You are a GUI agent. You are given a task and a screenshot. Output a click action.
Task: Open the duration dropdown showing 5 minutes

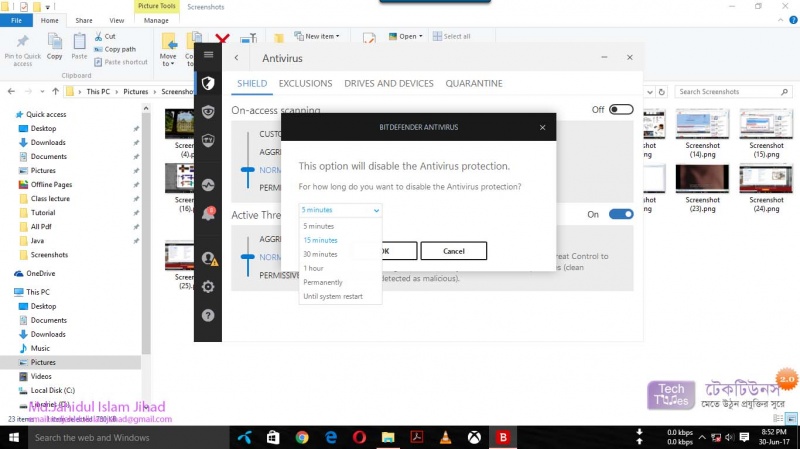click(x=340, y=210)
